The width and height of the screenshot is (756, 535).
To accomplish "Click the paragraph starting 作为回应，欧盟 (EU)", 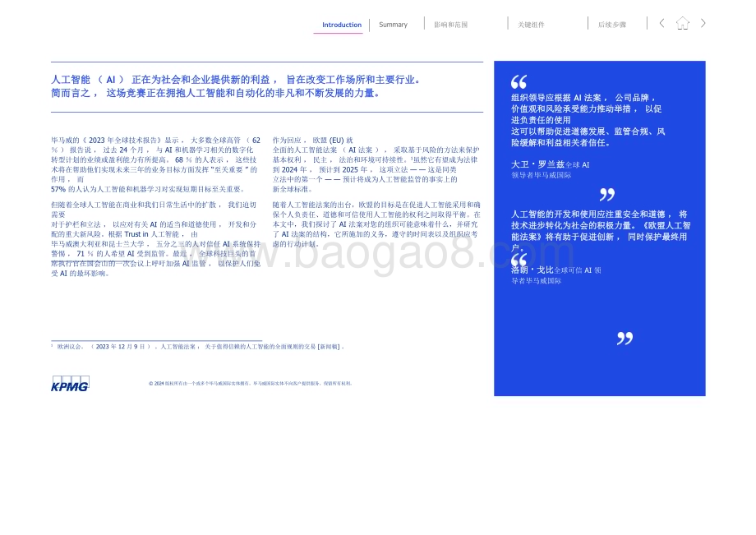I will (x=376, y=164).
